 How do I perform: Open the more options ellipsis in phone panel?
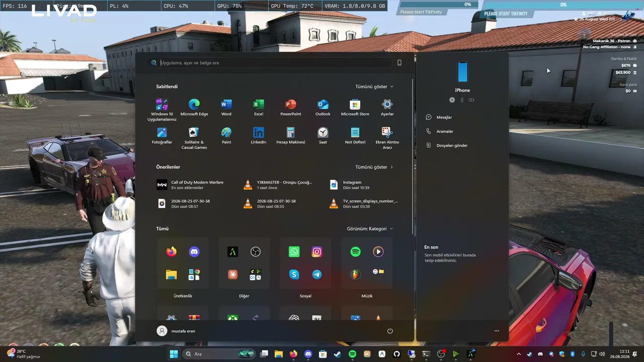(497, 331)
